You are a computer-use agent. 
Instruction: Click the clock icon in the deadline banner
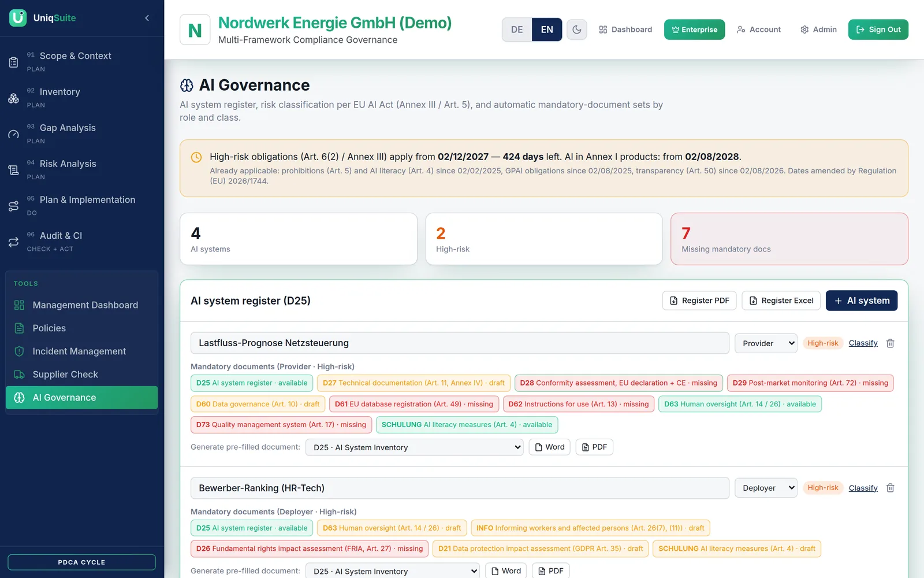point(196,157)
